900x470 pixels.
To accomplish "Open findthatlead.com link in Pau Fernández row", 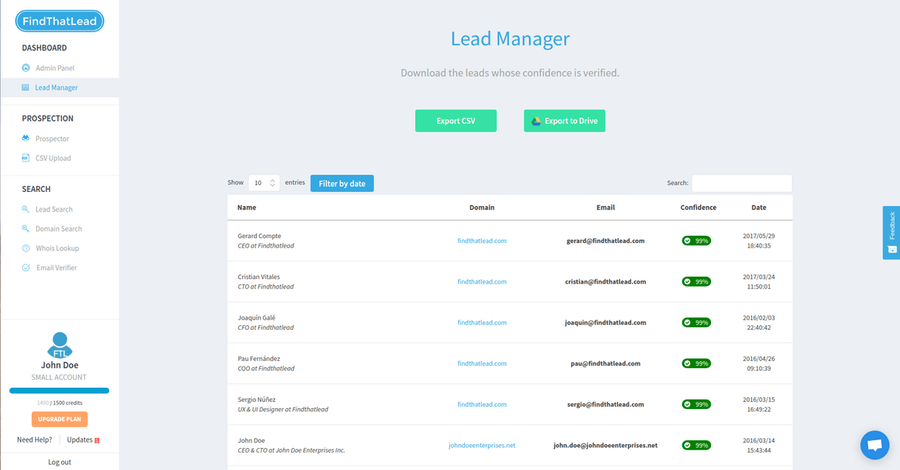I will coord(482,363).
